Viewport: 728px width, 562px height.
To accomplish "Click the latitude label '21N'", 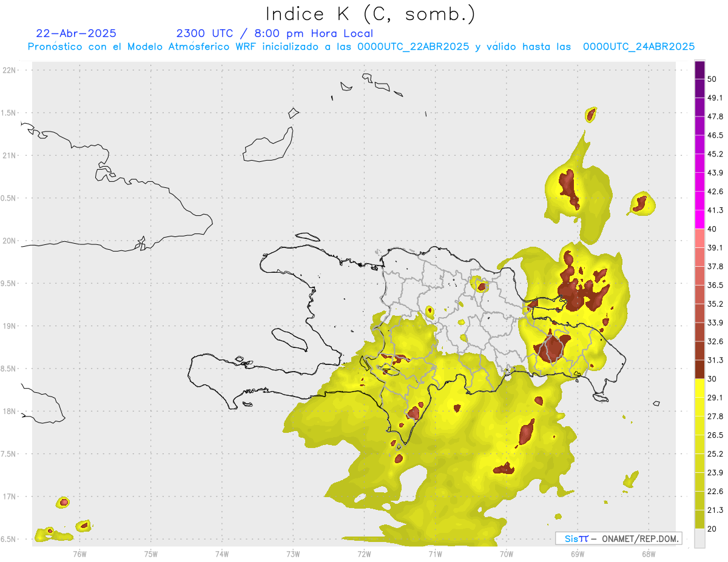I will [8, 156].
